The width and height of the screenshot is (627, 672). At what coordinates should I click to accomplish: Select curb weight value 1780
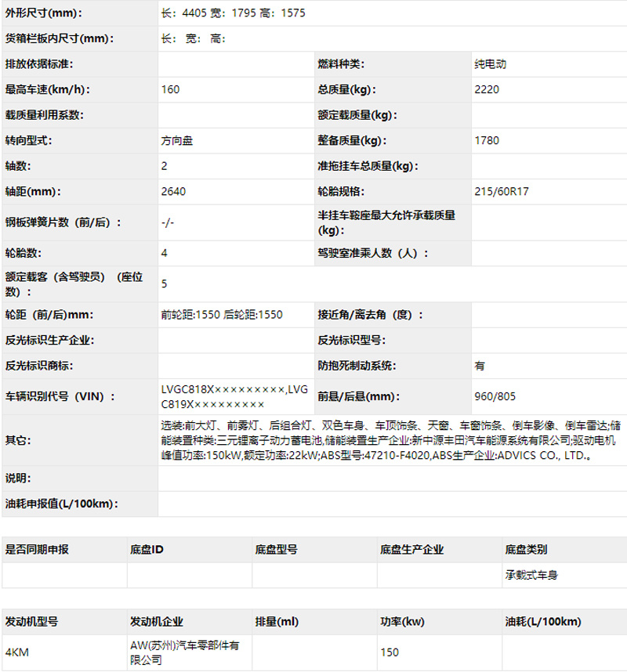[x=487, y=140]
